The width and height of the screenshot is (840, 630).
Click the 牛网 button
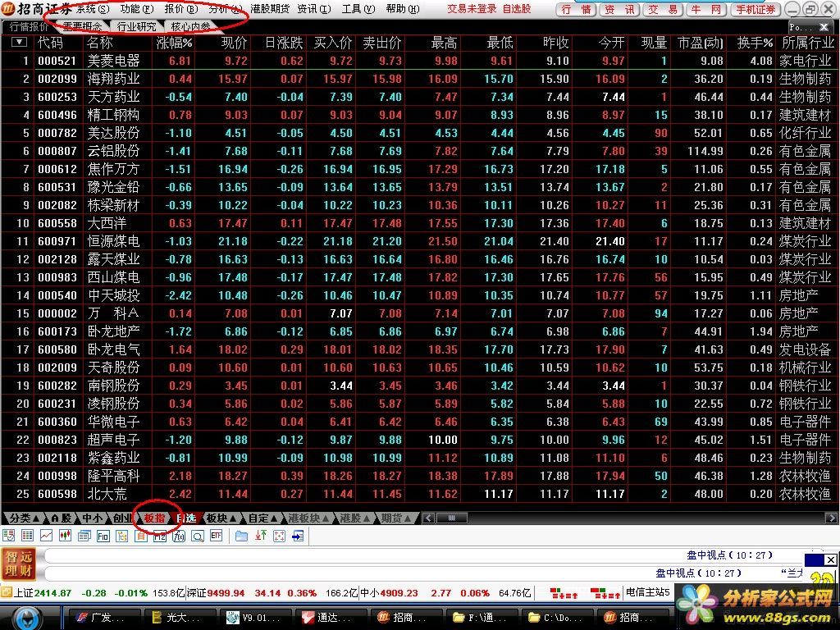(x=705, y=10)
